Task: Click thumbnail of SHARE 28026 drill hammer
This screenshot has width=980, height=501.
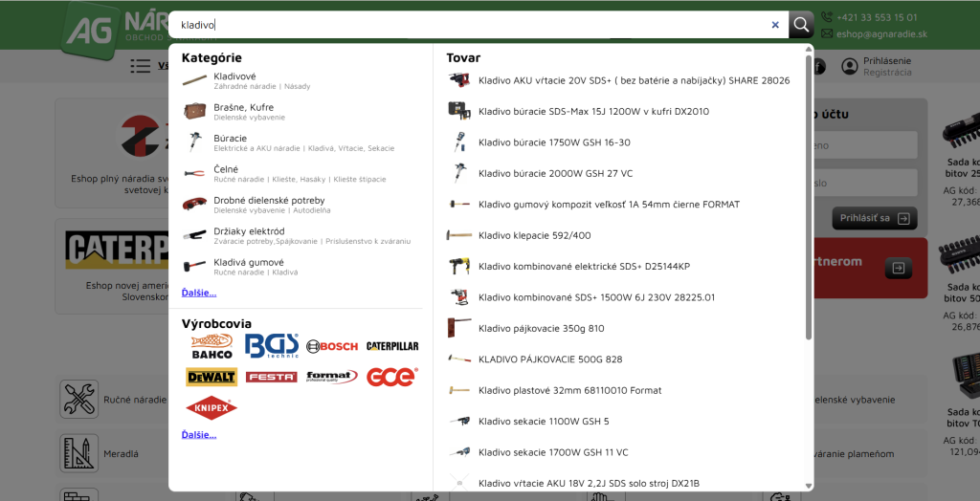Action: (x=459, y=80)
